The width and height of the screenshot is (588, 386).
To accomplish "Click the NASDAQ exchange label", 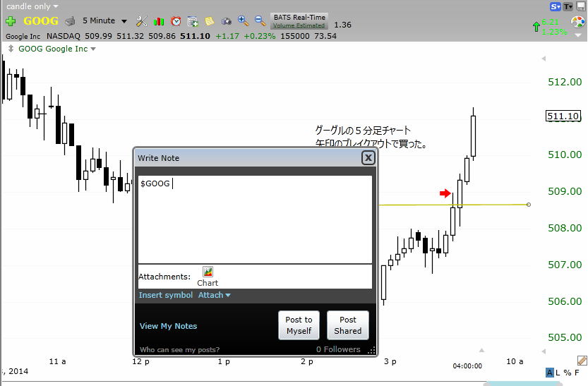I will pyautogui.click(x=64, y=36).
